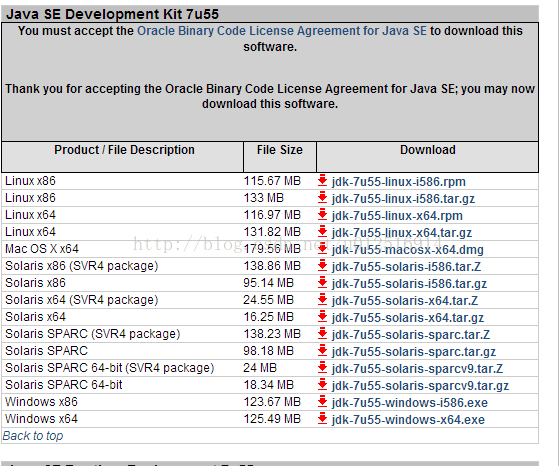Screen dimensions: 559x466
Task: Download jdk-7u55-solaris-i586.tar.gz file link
Action: pyautogui.click(x=409, y=284)
